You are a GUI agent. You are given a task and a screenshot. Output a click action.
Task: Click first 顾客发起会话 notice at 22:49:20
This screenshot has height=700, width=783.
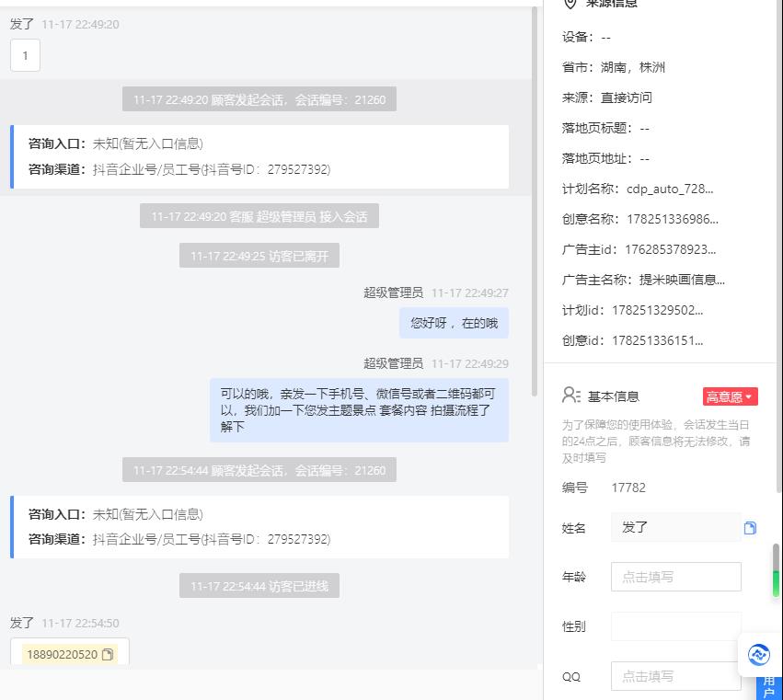(259, 99)
